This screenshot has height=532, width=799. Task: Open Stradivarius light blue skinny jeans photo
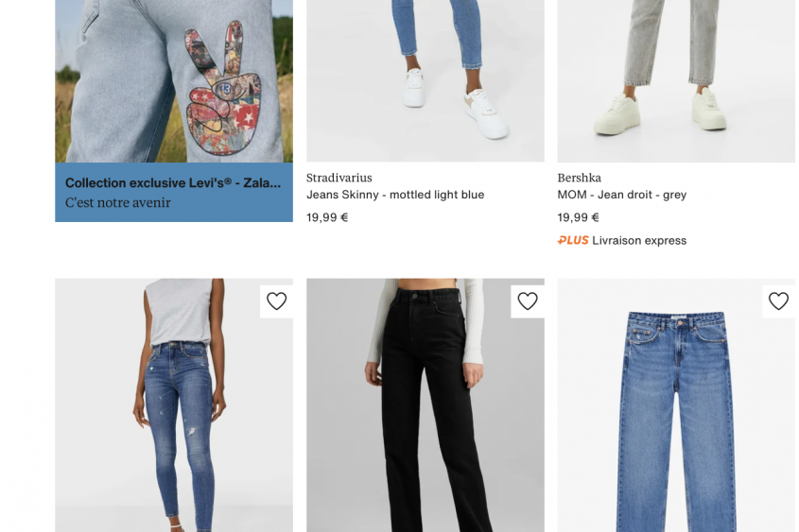tap(425, 81)
